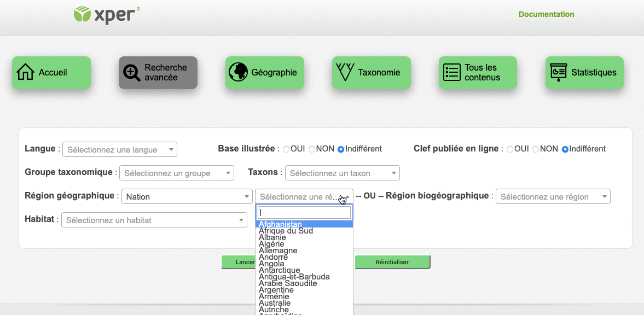This screenshot has height=315, width=644.
Task: Select Afghanistan from the list
Action: pos(304,224)
